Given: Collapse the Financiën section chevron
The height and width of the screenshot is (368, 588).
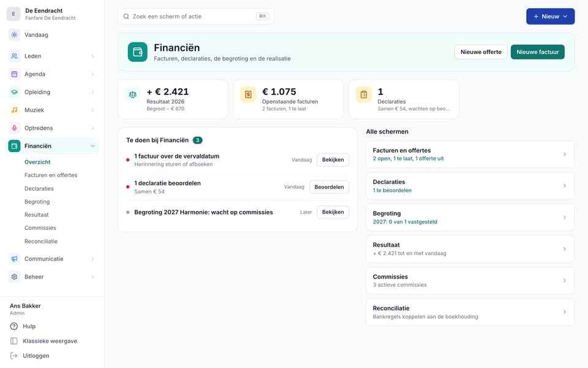Looking at the screenshot, I should (x=92, y=146).
